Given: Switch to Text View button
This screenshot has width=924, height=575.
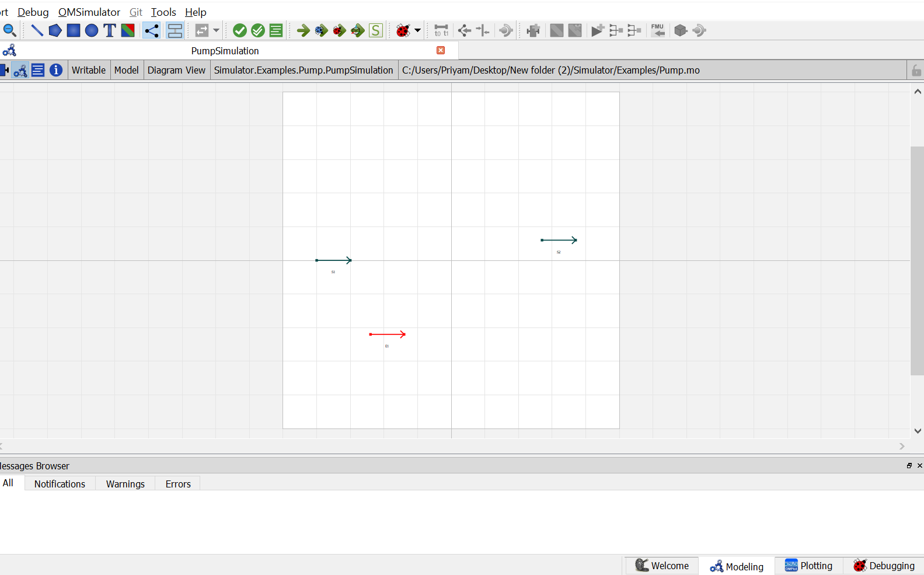Looking at the screenshot, I should (38, 70).
